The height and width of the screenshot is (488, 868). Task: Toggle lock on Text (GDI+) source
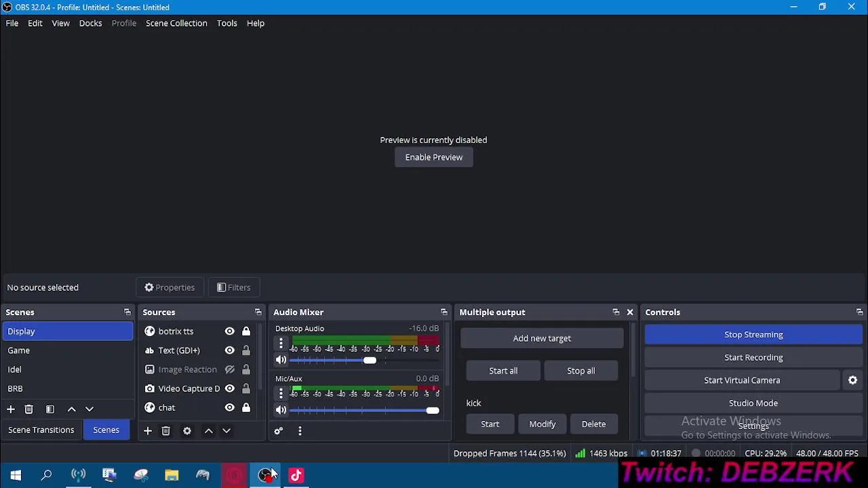click(246, 350)
